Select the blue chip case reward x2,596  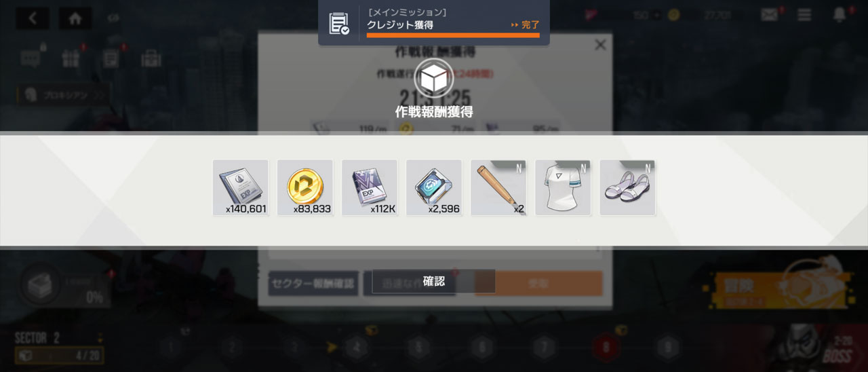[434, 187]
